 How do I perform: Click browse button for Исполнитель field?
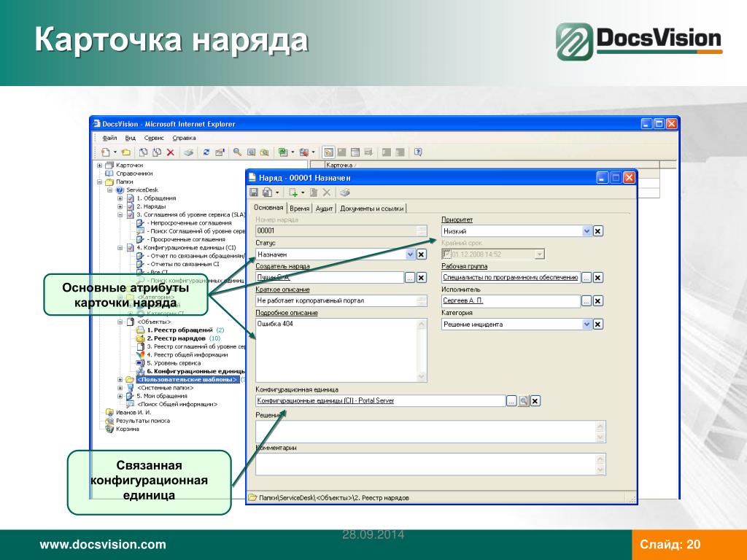click(x=587, y=301)
